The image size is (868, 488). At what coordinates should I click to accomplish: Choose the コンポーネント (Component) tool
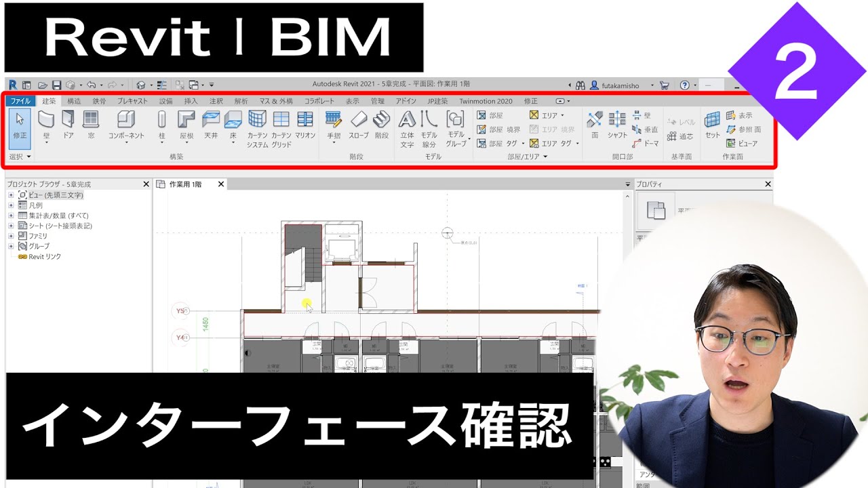(126, 127)
